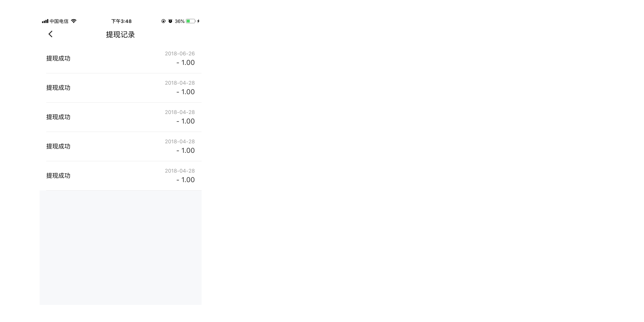Tap the alarm clock status icon
644x322 pixels.
(170, 21)
